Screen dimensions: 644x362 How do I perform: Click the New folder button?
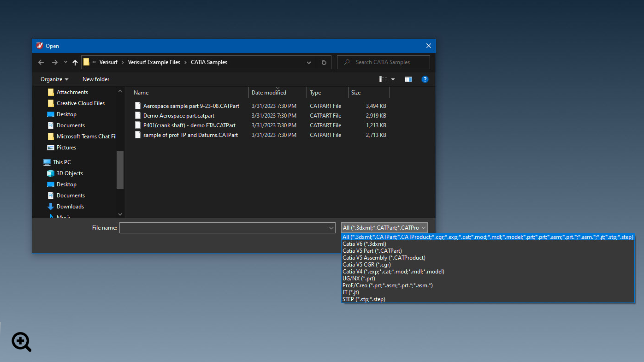click(x=96, y=79)
